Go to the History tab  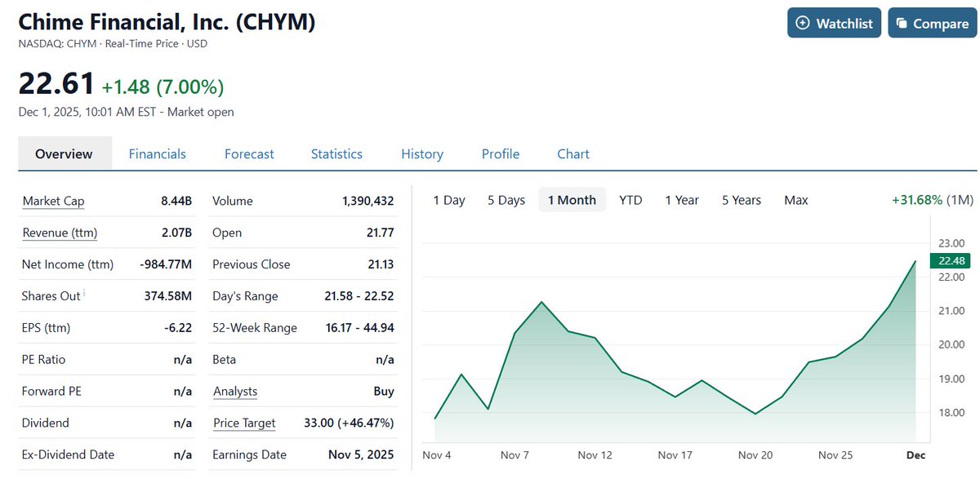pyautogui.click(x=422, y=153)
